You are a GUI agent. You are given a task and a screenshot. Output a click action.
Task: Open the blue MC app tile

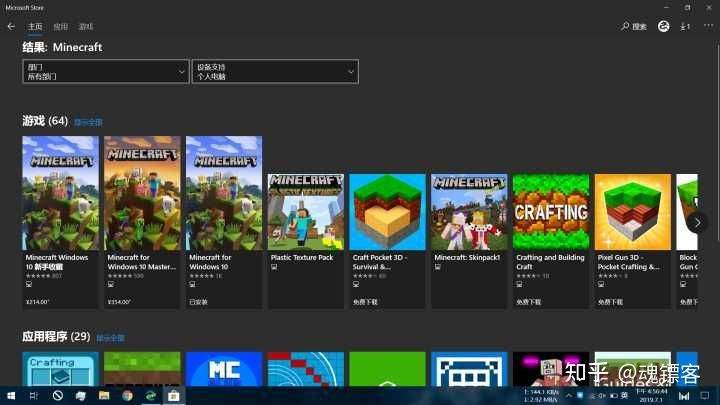click(224, 369)
